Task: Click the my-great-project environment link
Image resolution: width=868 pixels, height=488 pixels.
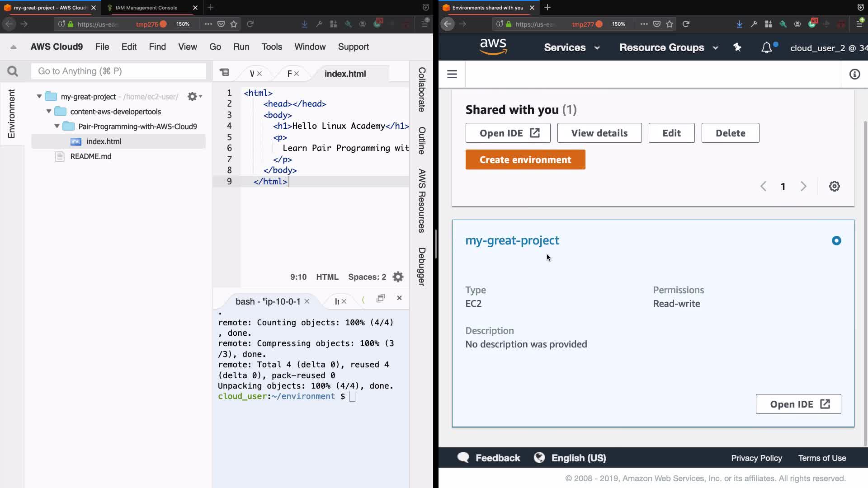Action: tap(512, 240)
